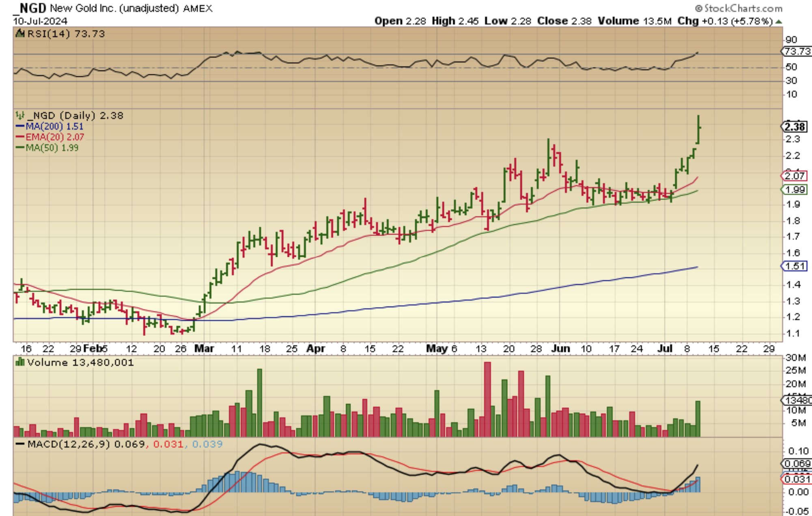
Task: Click the blue MA(200) legend line swatch
Action: (20, 127)
